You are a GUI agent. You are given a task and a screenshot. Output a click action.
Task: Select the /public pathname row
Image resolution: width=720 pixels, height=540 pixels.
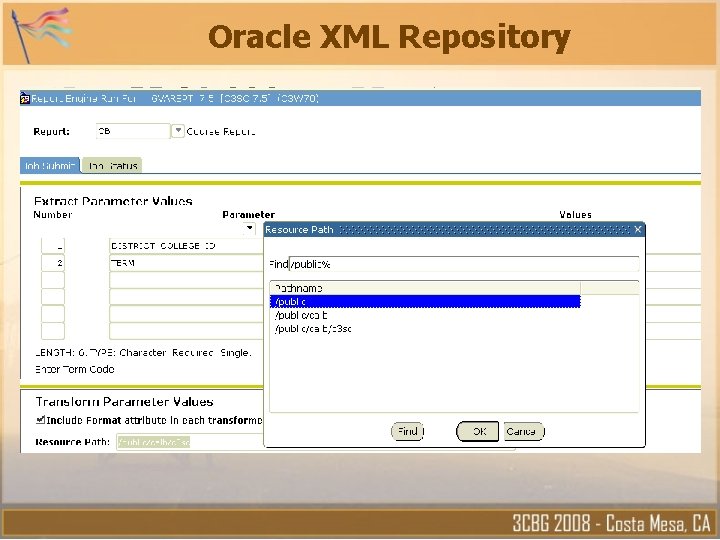425,302
